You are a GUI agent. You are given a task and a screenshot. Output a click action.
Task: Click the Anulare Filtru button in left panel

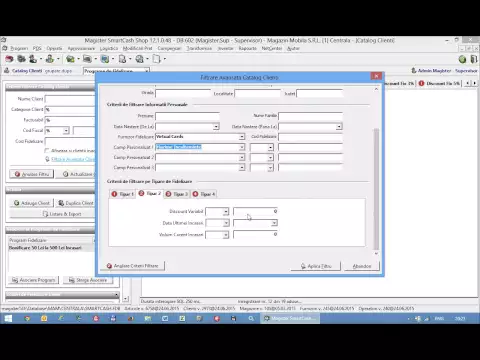click(x=32, y=174)
